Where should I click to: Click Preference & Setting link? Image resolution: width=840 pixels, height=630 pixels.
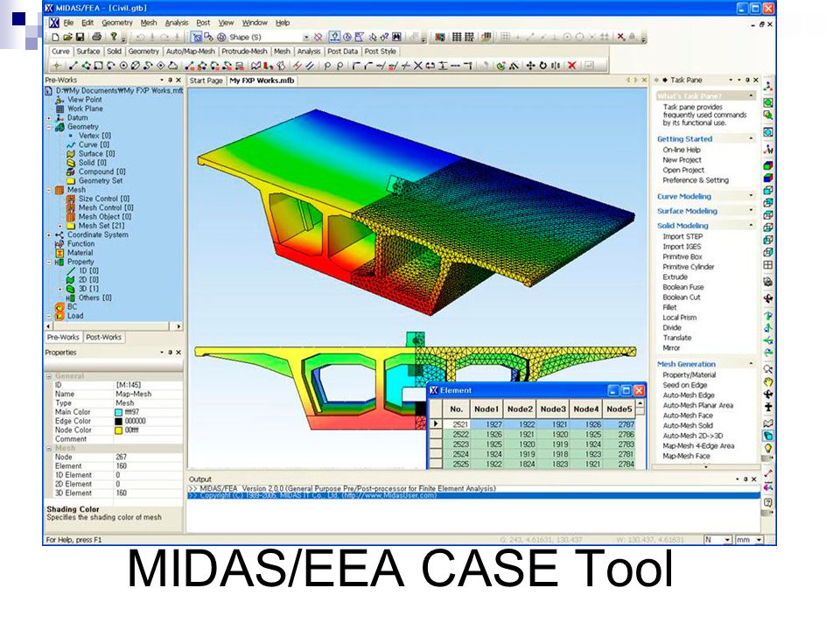pos(696,180)
